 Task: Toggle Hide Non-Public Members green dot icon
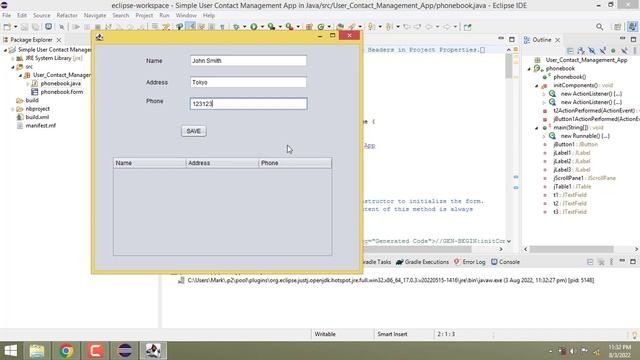tap(613, 51)
